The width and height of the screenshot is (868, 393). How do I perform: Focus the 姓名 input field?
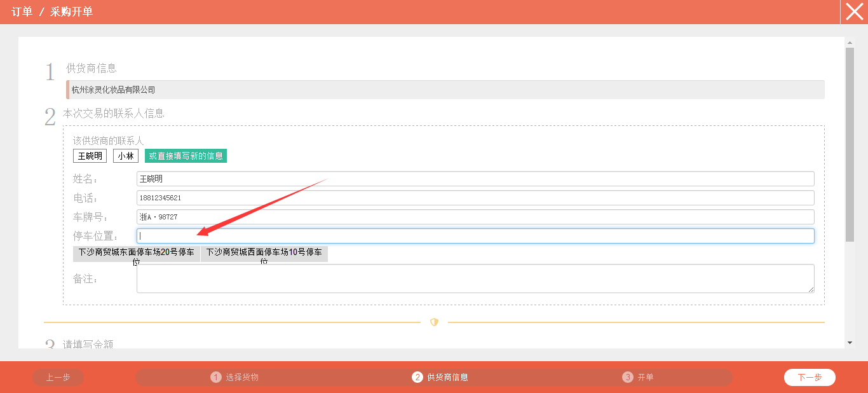click(x=475, y=179)
